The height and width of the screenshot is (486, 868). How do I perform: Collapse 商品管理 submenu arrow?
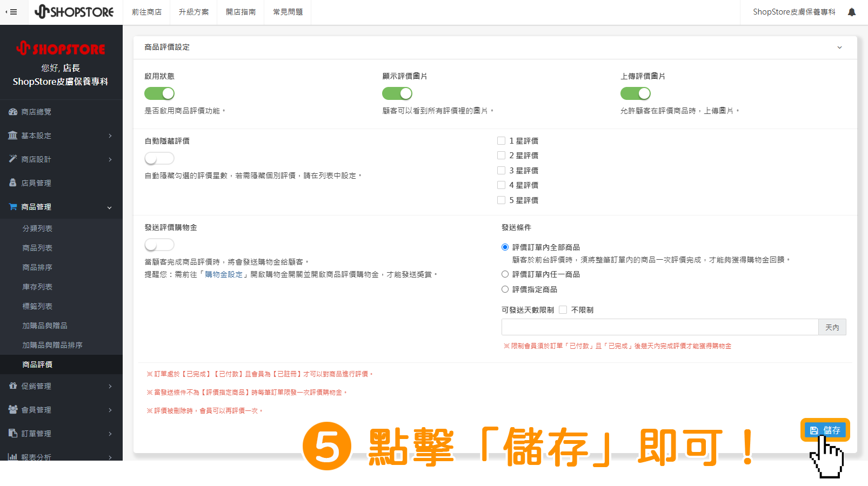point(110,207)
